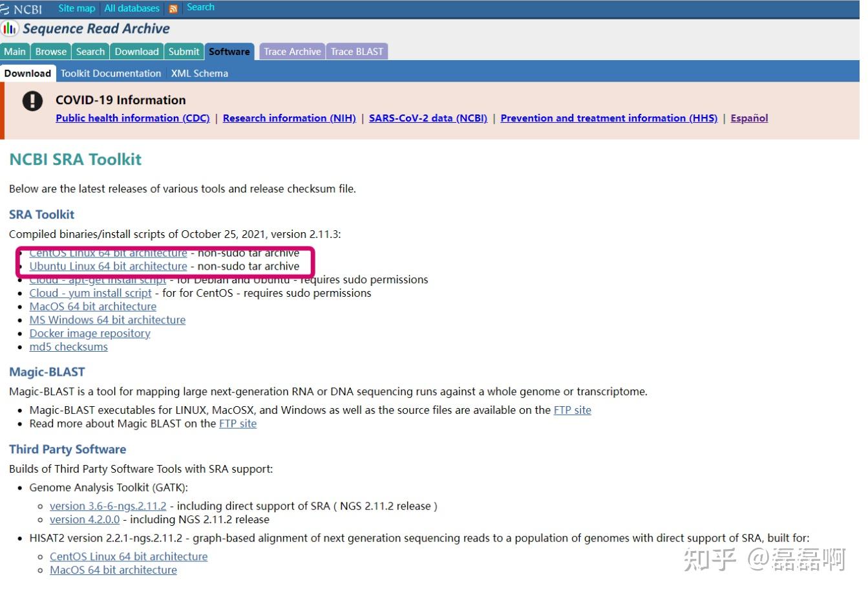The image size is (868, 595).
Task: Download MS Windows 64 bit architecture
Action: pos(107,321)
